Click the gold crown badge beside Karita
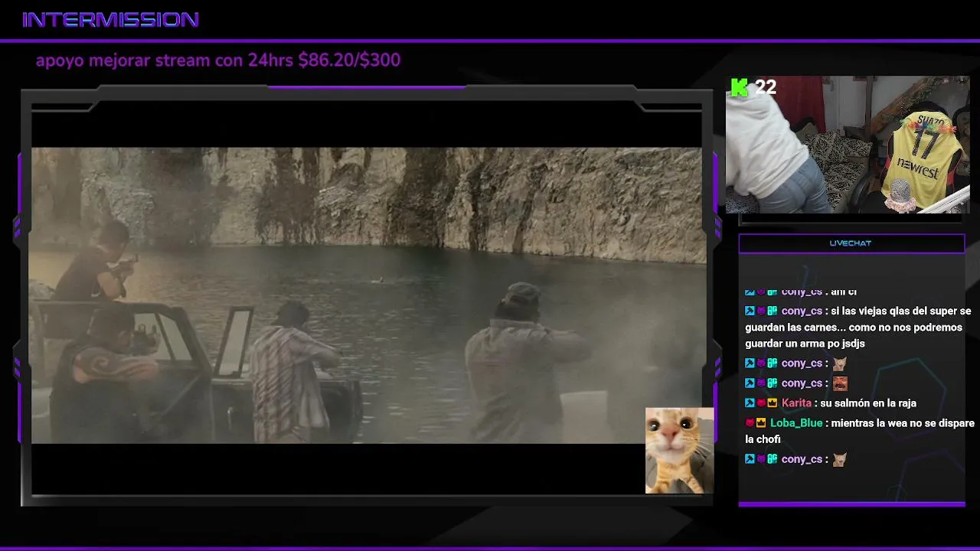The image size is (980, 551). 773,403
